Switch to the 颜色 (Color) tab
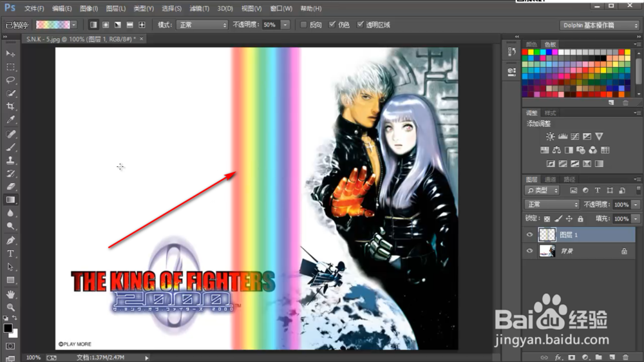Viewport: 644px width, 362px height. 531,44
